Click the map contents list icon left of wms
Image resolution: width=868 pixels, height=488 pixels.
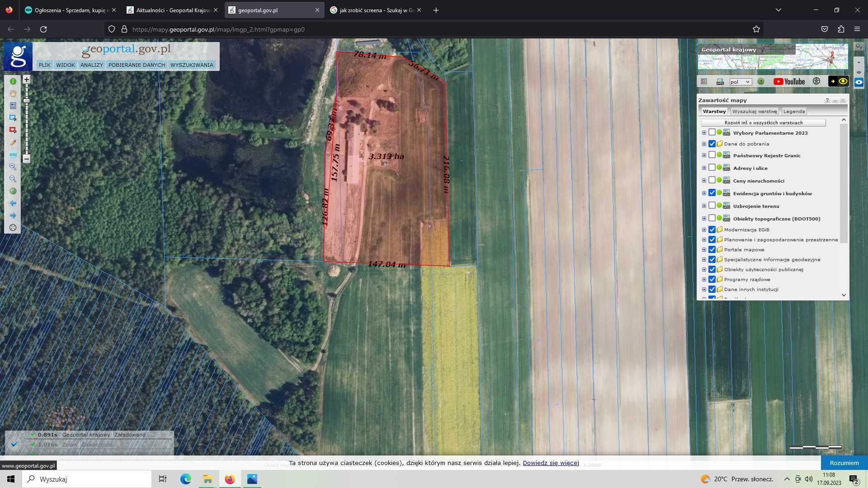704,82
